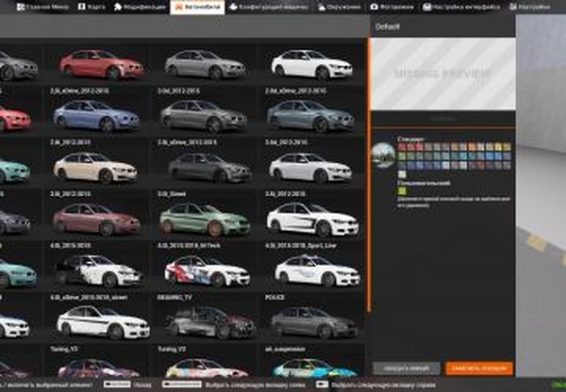Choose the orange paint swatch
This screenshot has width=566, height=392.
[473, 147]
